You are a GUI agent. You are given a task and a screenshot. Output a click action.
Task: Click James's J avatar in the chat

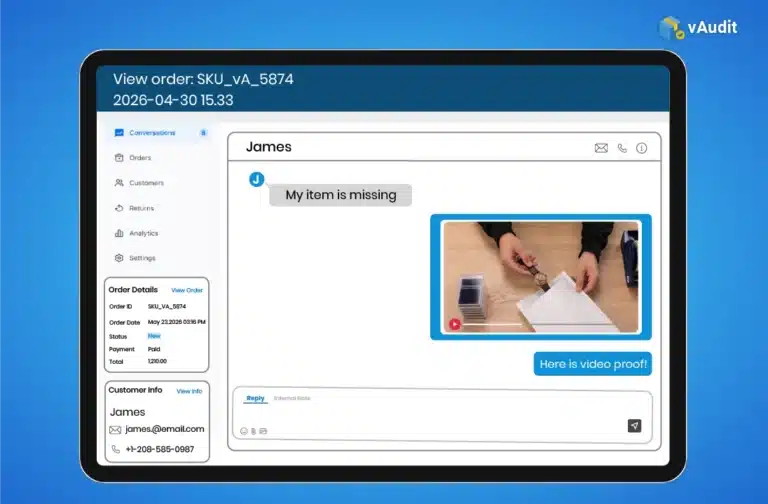click(x=257, y=179)
